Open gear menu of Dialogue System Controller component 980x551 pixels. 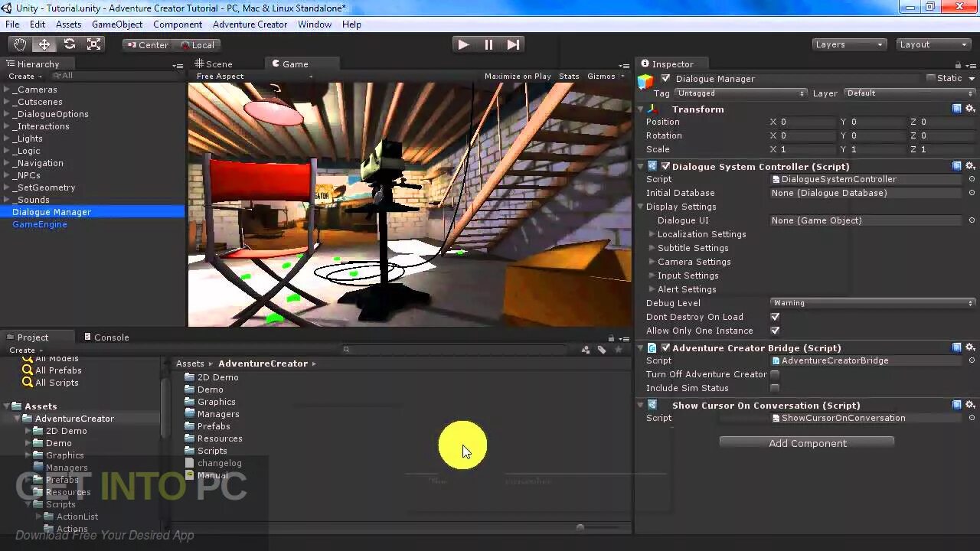pos(970,166)
